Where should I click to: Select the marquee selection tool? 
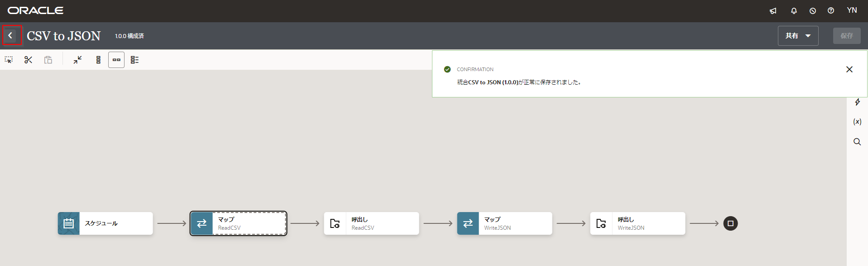click(9, 60)
